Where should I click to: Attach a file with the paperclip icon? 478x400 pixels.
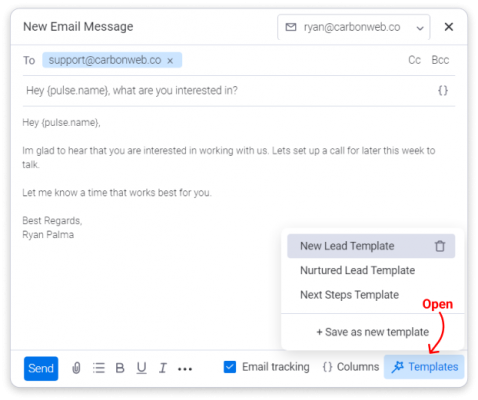76,368
